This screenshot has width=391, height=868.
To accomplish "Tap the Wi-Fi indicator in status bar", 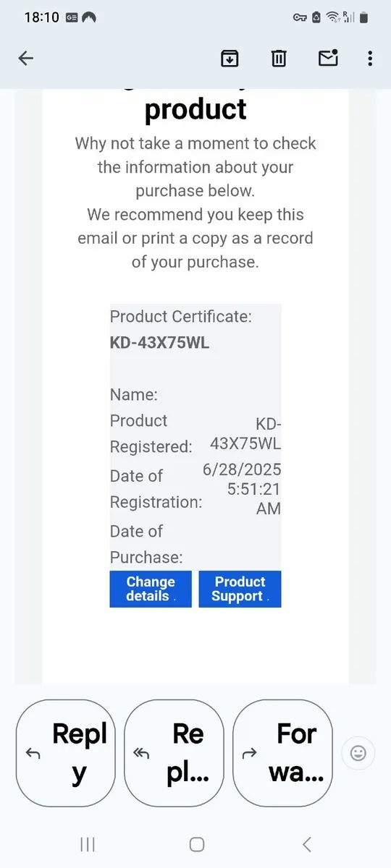I will click(x=333, y=17).
